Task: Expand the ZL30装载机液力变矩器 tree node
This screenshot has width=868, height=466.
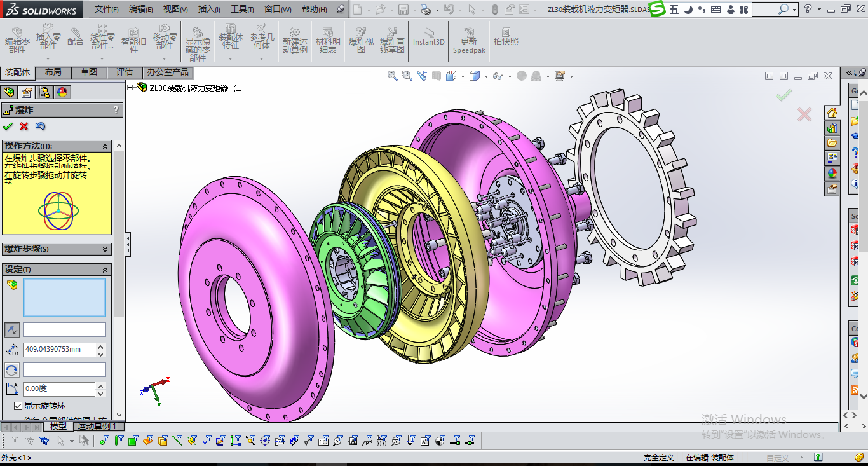Action: (x=130, y=88)
